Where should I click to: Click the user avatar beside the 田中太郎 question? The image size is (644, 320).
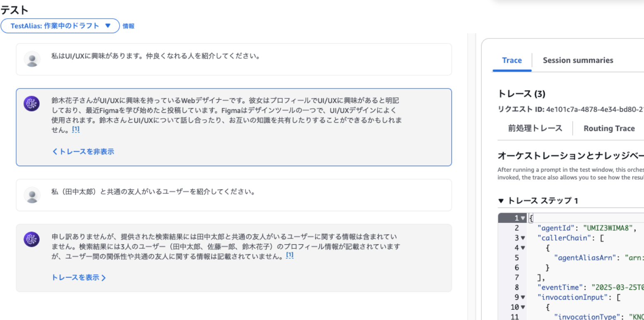[x=32, y=195]
